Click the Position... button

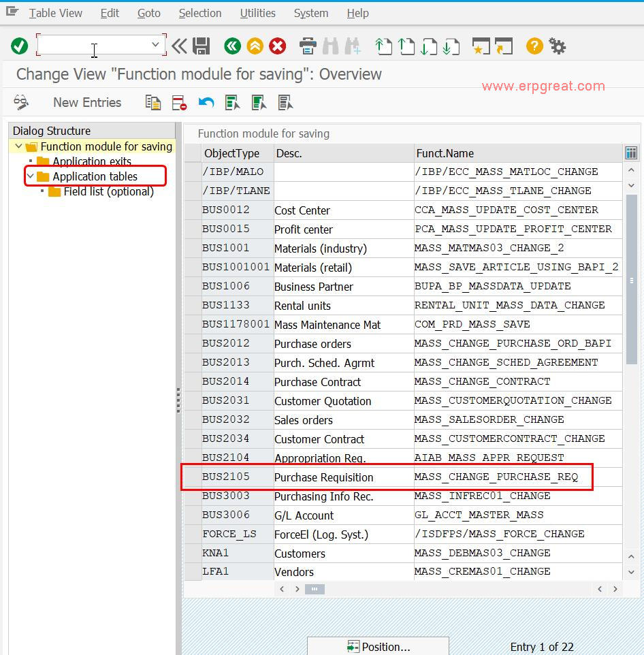coord(378,646)
